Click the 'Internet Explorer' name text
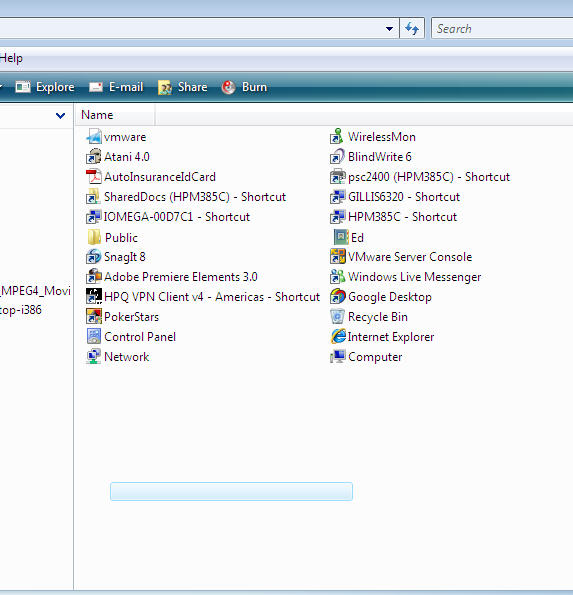Viewport: 573px width, 595px height. (x=391, y=337)
